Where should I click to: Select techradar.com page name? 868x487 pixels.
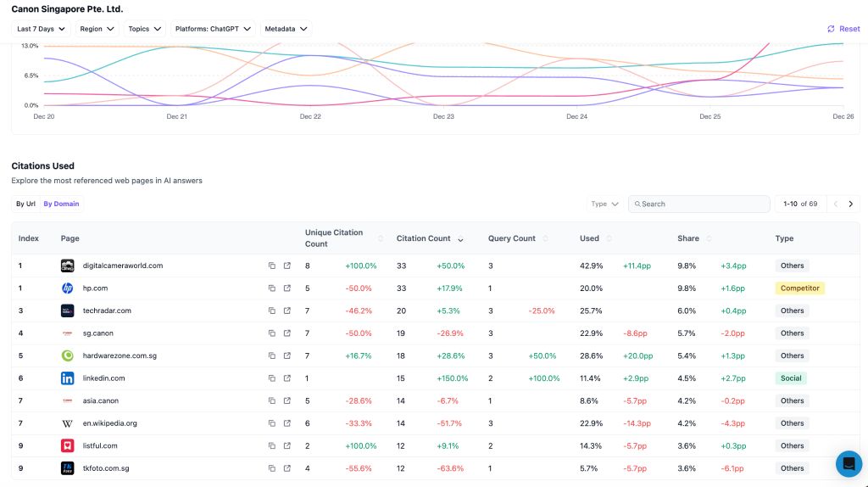(x=107, y=311)
